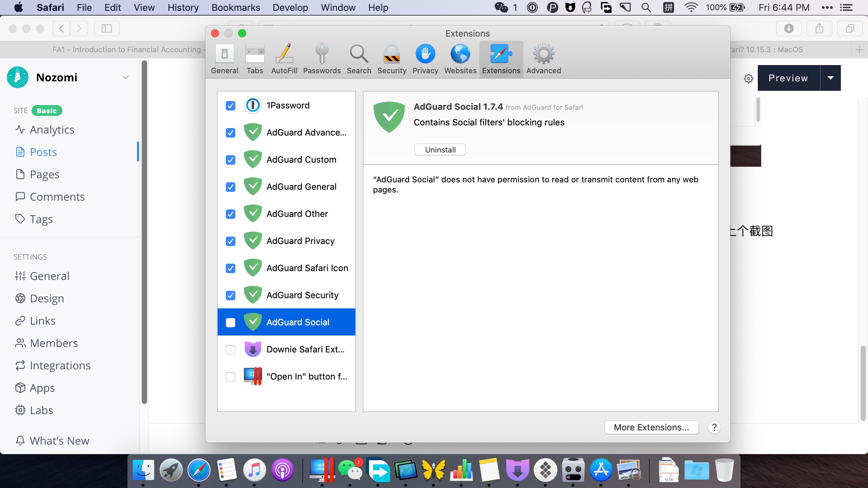
Task: Disable the AdGuard Advanced extension checkbox
Action: (x=231, y=133)
